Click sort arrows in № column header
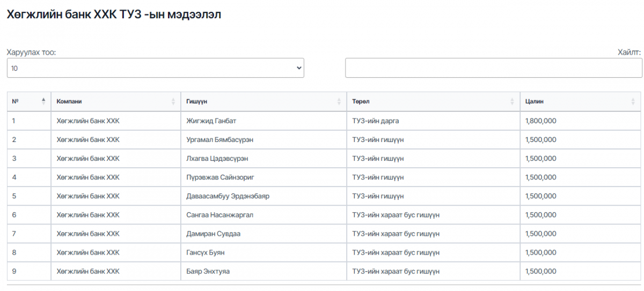 (x=43, y=101)
